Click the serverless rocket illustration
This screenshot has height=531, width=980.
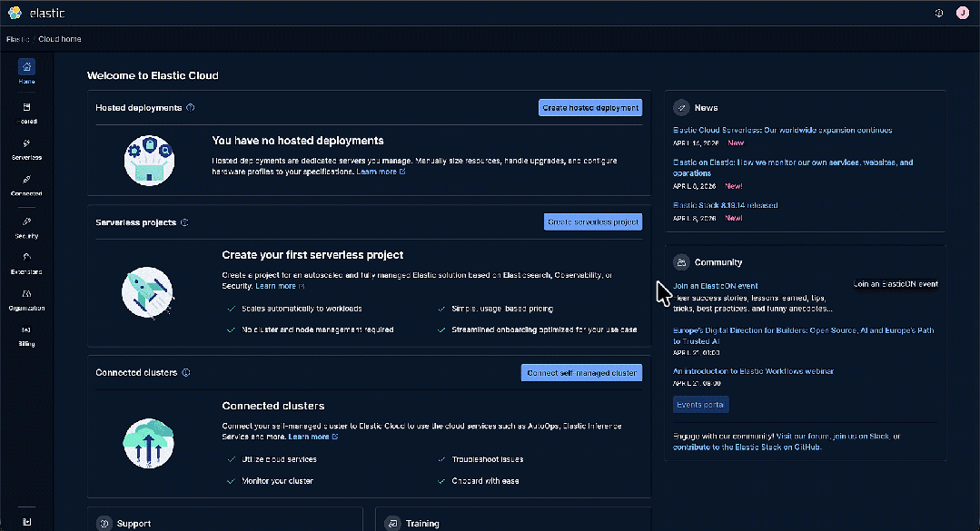148,292
